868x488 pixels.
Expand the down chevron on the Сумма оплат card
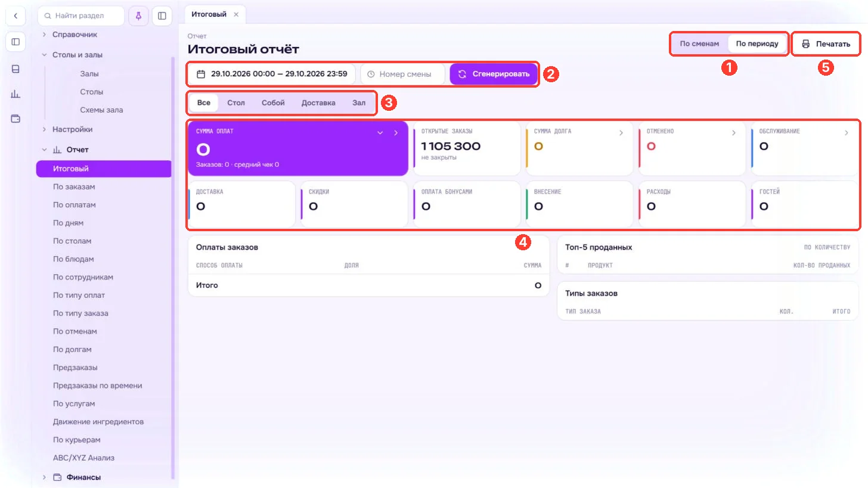coord(380,133)
